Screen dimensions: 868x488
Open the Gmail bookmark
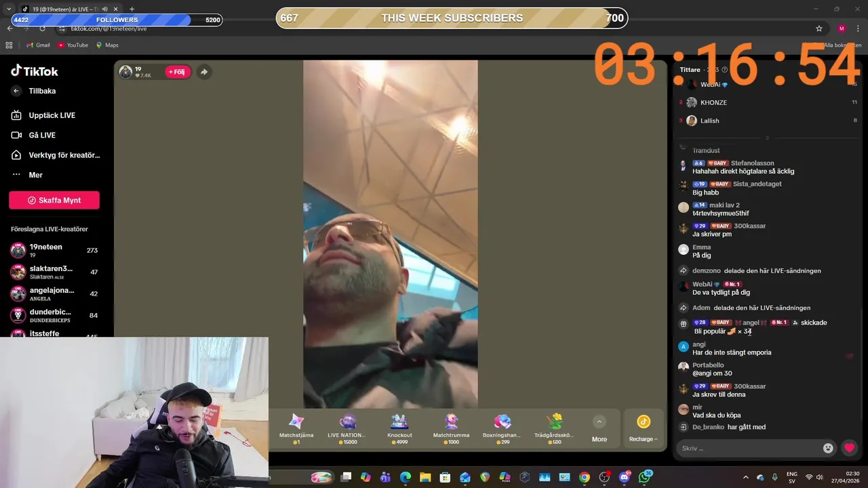tap(38, 45)
